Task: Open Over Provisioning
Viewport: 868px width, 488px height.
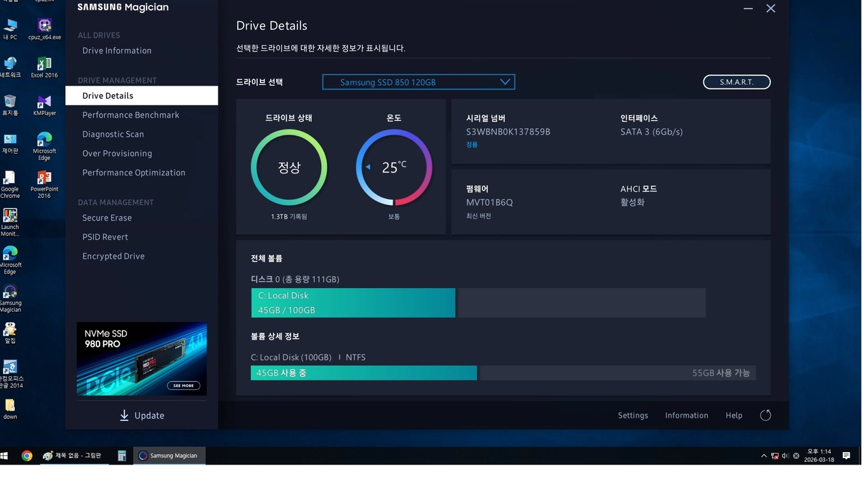Action: coord(117,154)
